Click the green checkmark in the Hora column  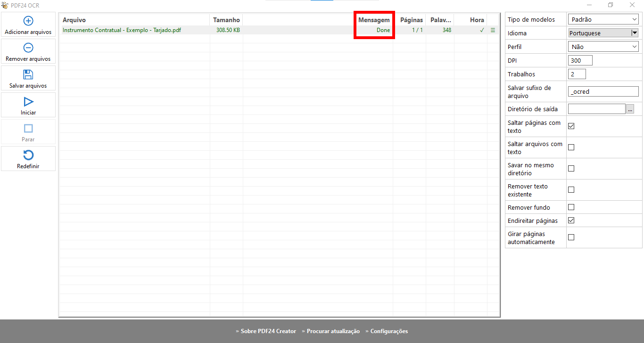[482, 30]
